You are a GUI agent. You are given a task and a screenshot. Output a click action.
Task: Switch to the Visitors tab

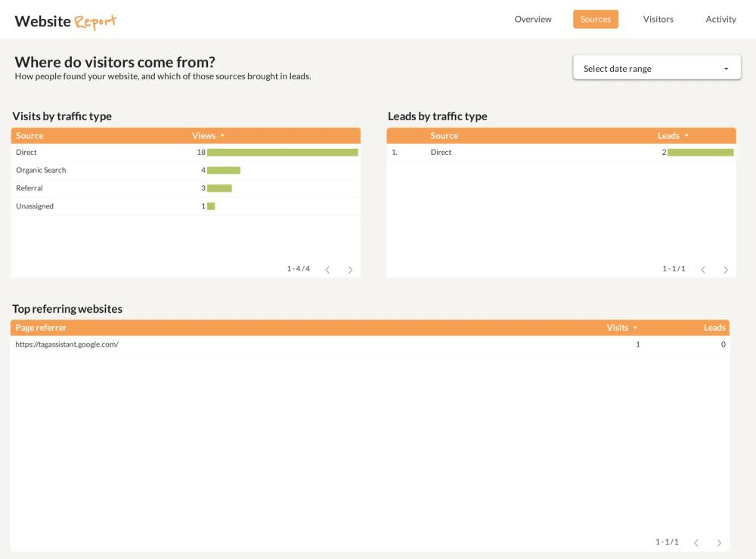pyautogui.click(x=658, y=20)
